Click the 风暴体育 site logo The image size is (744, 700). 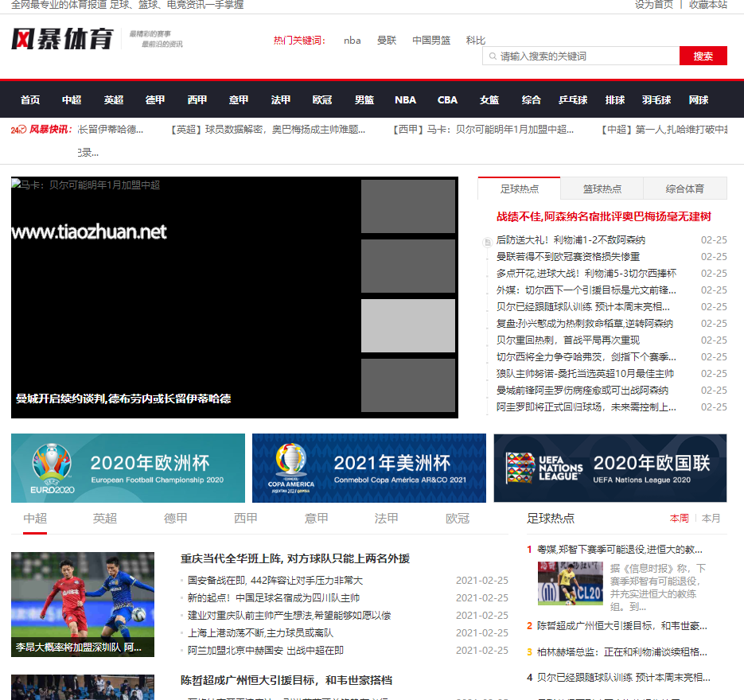(62, 38)
